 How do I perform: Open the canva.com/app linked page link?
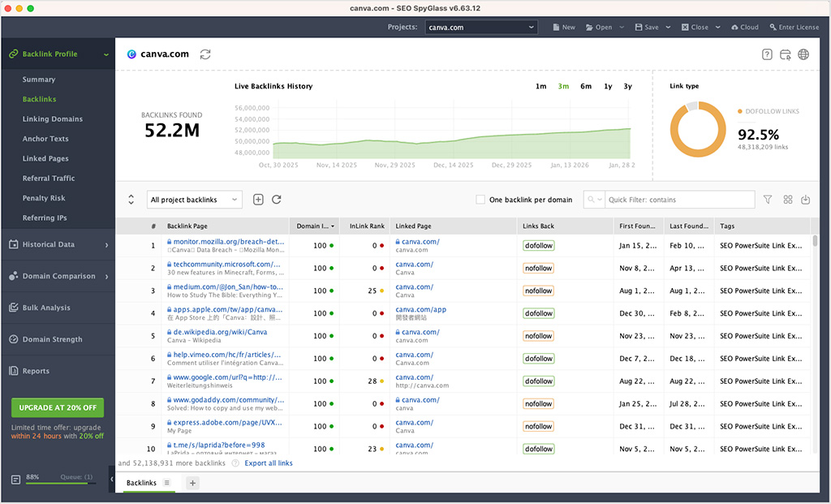pyautogui.click(x=421, y=309)
